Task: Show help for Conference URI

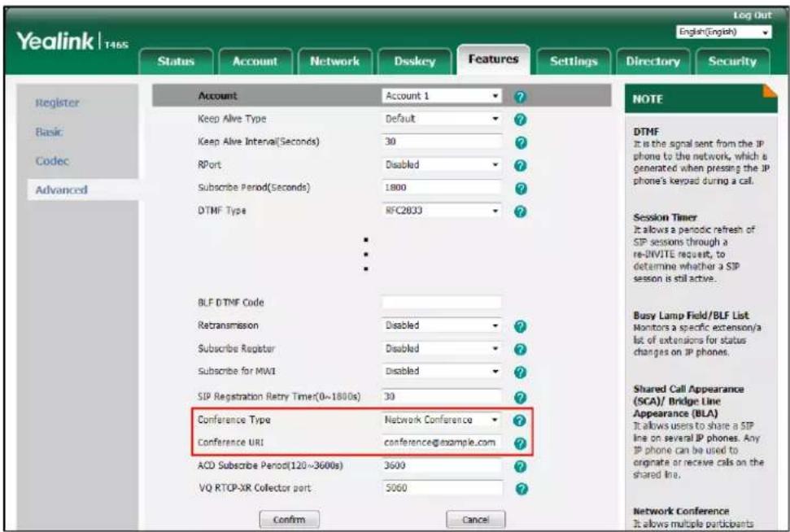Action: tap(521, 443)
